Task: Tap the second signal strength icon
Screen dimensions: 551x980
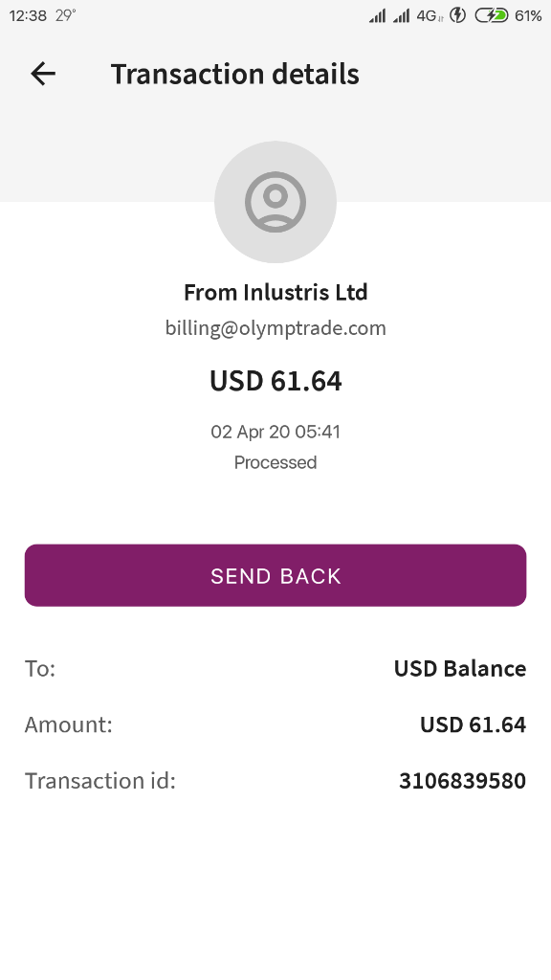Action: point(401,15)
